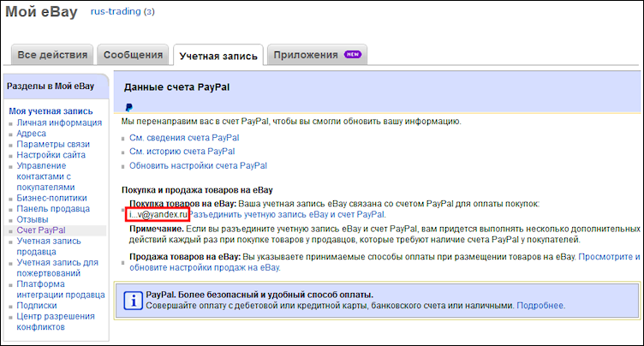Open Моя учетная запись section link
Image resolution: width=644 pixels, height=346 pixels.
[51, 111]
